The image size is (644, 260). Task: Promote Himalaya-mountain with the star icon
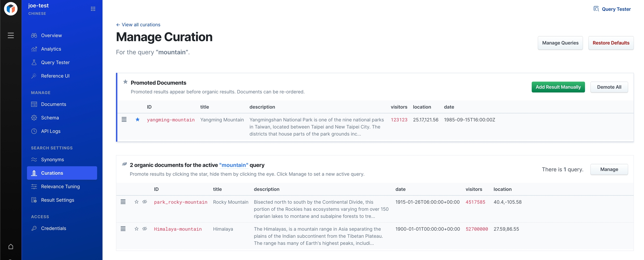coord(136,229)
